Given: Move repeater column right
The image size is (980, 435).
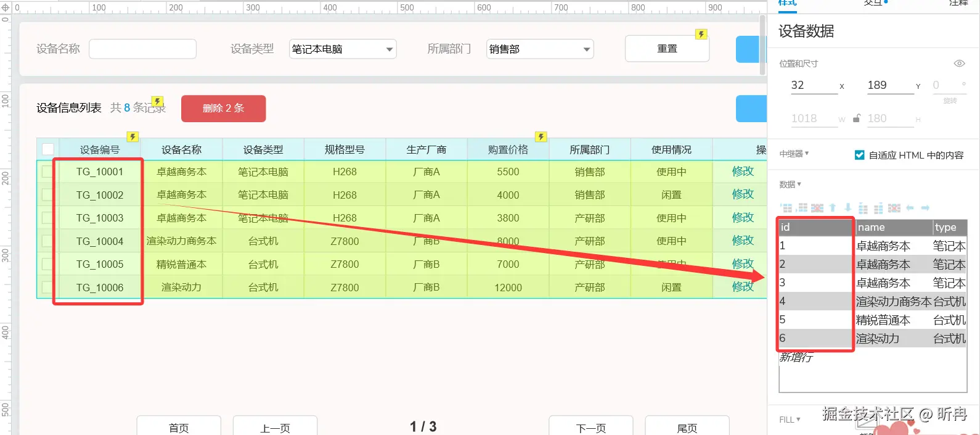Looking at the screenshot, I should [925, 208].
